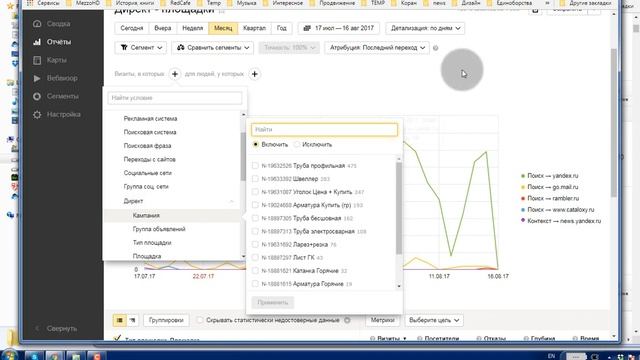Select Группа объявлений under Директ
640x360 pixels.
(159, 229)
